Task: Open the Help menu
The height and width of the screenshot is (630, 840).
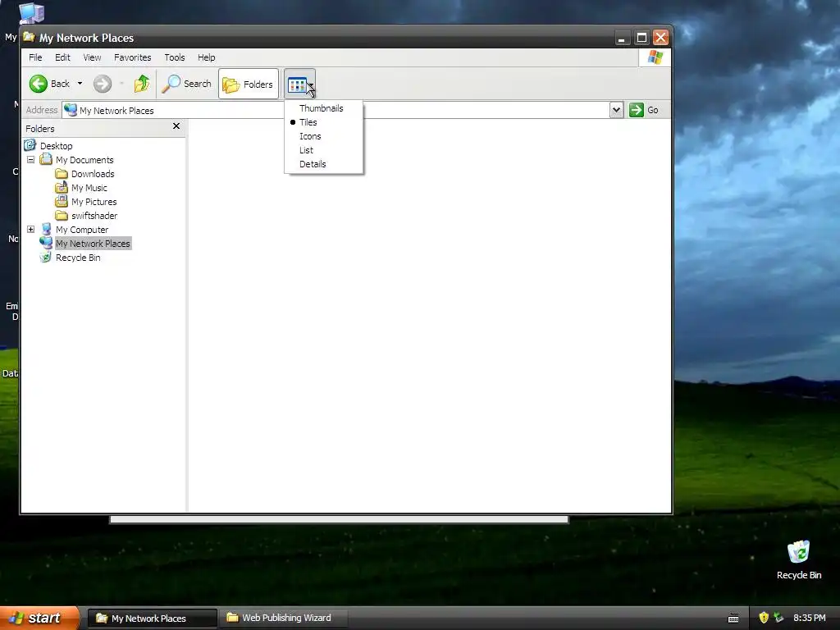Action: 206,57
